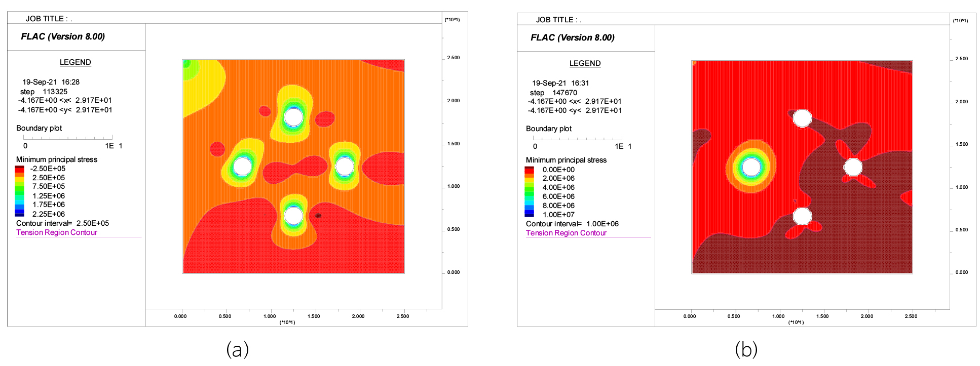
Task: Select the text step 147670
Action: coord(553,93)
